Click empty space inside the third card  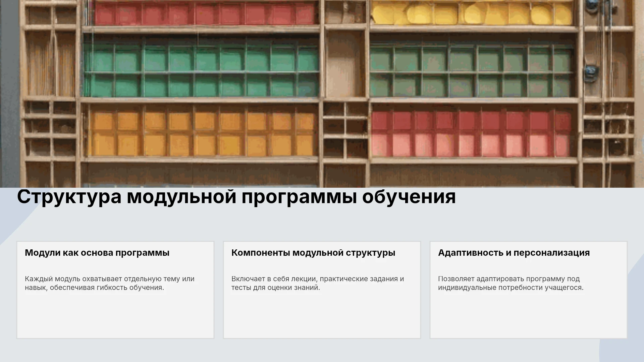point(529,317)
